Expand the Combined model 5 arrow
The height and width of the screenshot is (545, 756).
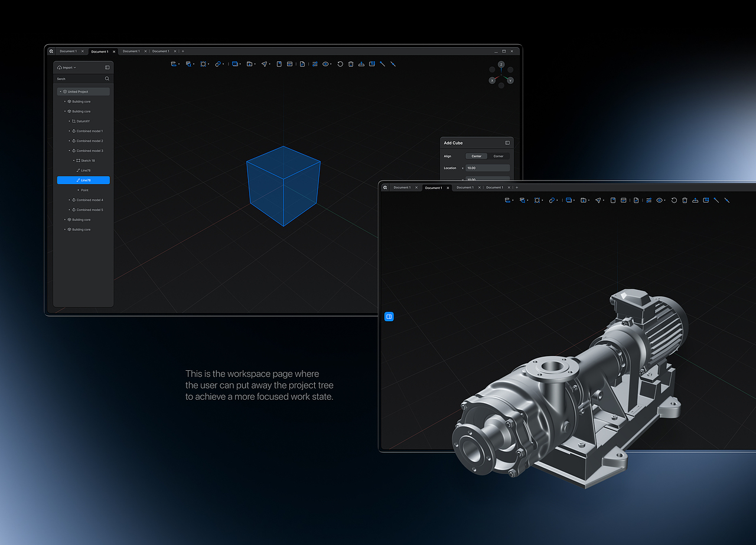69,210
